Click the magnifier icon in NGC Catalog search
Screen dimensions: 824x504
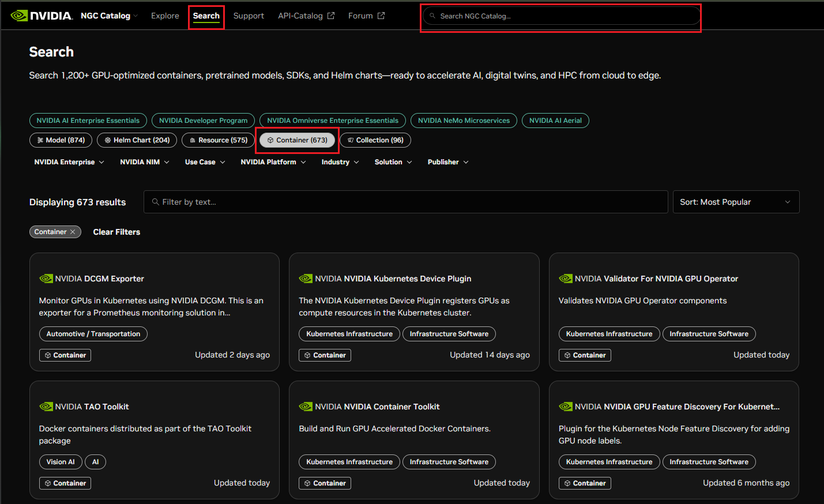(432, 16)
